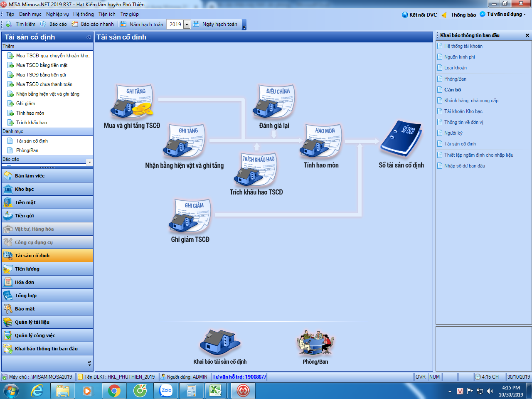The height and width of the screenshot is (399, 532).
Task: Close the Khai báo thông tin ban đầu panel
Action: (527, 35)
